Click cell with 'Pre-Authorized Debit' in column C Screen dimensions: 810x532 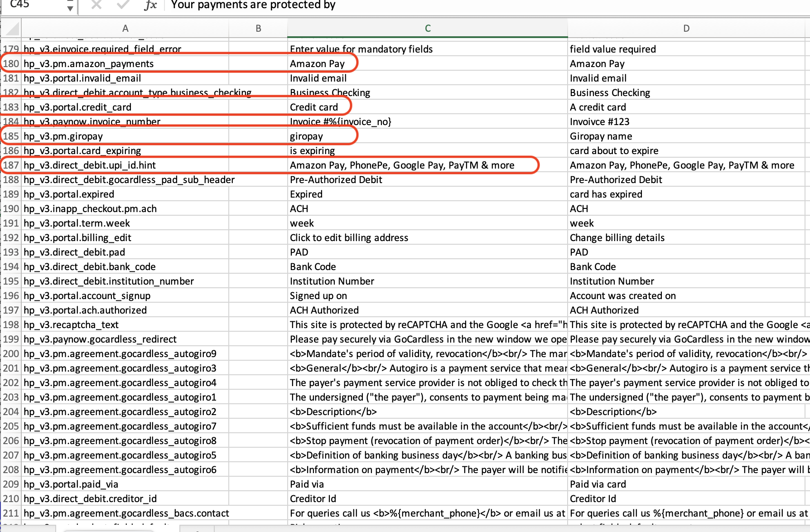click(x=427, y=180)
